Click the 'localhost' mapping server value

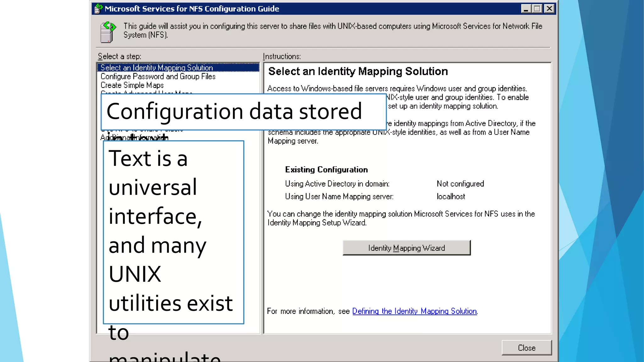(x=451, y=196)
